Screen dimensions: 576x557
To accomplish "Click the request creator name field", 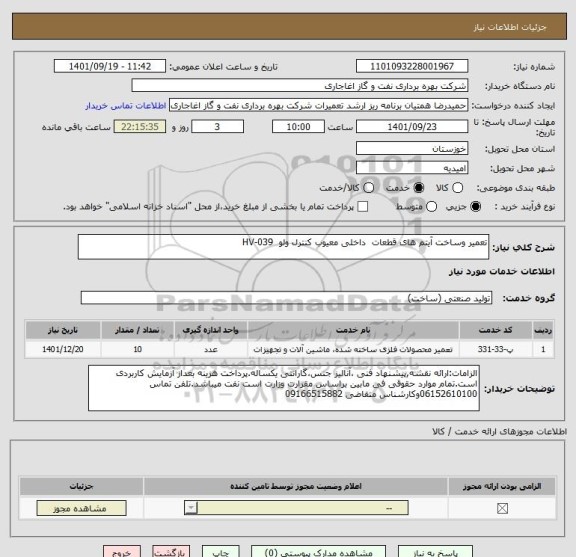I will 318,106.
